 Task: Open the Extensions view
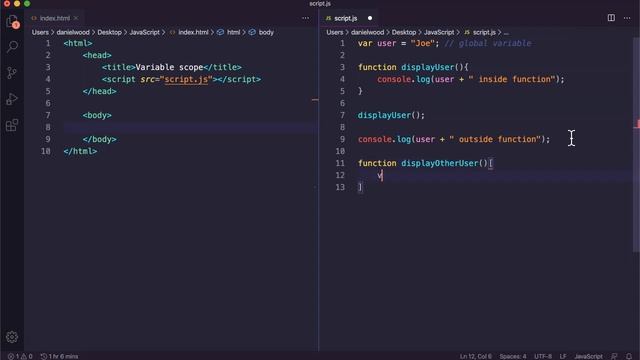12,125
